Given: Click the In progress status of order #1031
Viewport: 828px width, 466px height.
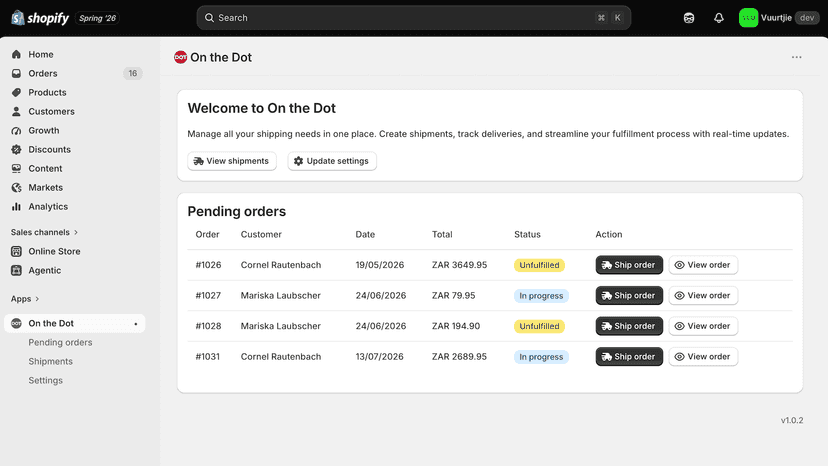Looking at the screenshot, I should pyautogui.click(x=541, y=357).
